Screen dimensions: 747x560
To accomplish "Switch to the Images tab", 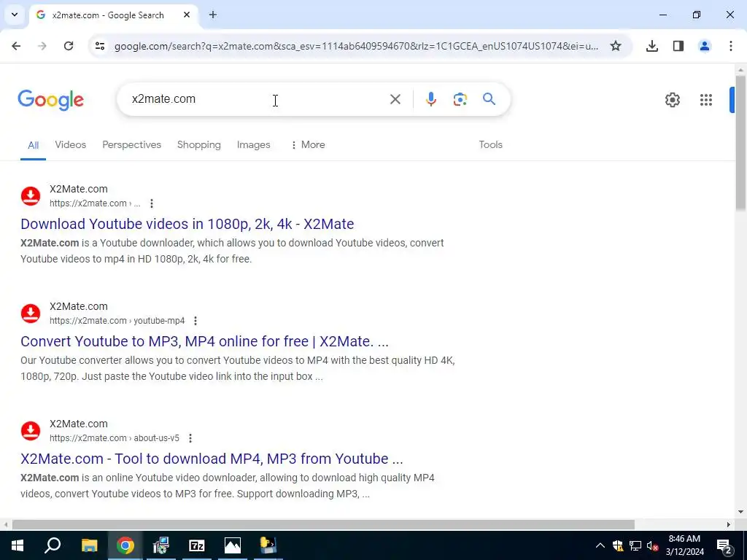I will click(253, 145).
